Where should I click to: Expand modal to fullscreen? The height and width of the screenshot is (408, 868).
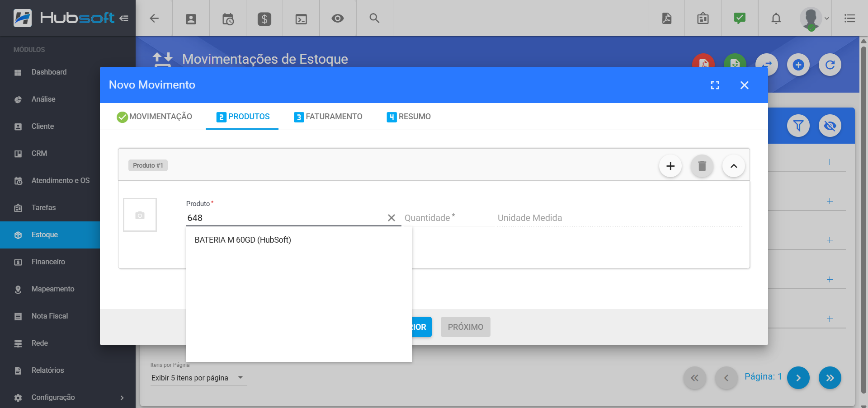point(715,85)
